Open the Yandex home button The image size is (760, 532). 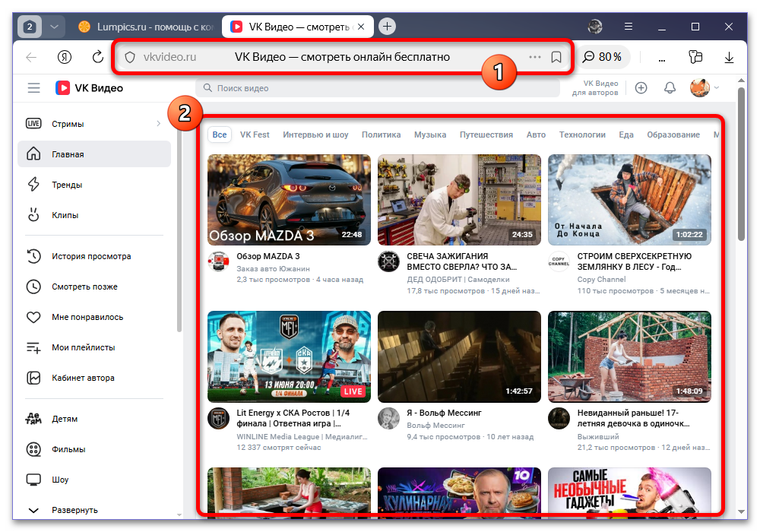click(65, 57)
